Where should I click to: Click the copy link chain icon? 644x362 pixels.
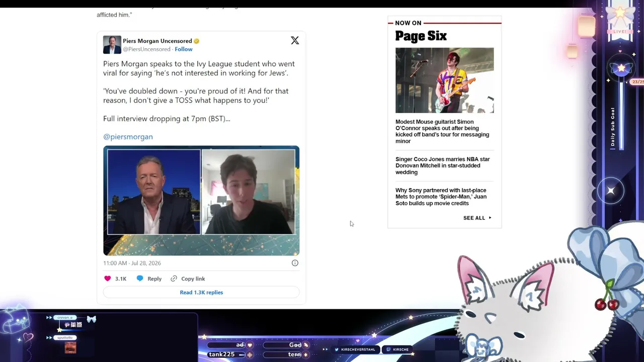coord(174,279)
